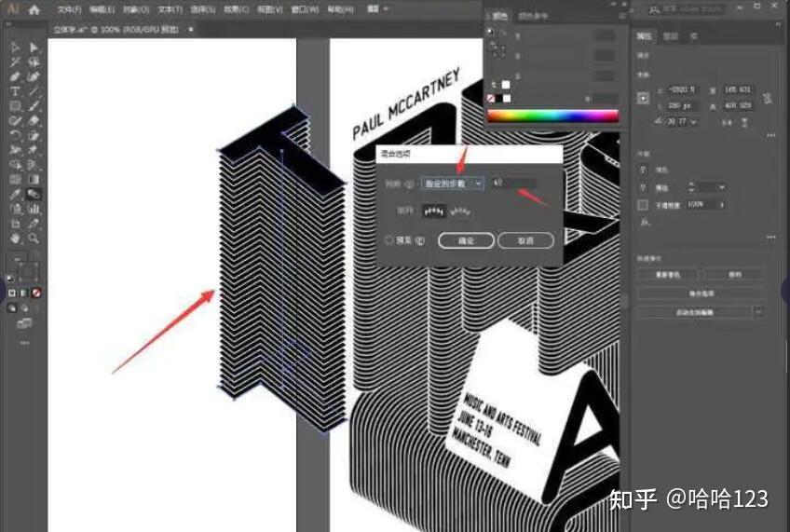790x532 pixels.
Task: Click the 混合选项 quick action button
Action: coord(701,293)
